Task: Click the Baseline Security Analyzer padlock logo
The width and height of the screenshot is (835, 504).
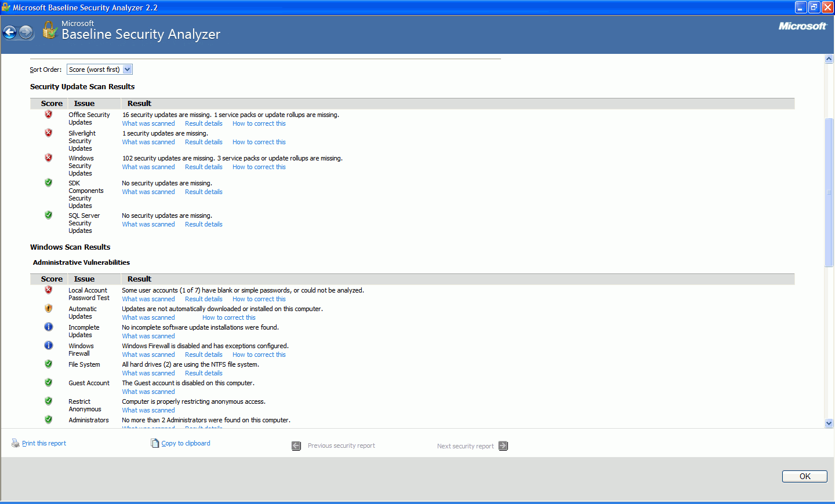Action: pyautogui.click(x=50, y=30)
